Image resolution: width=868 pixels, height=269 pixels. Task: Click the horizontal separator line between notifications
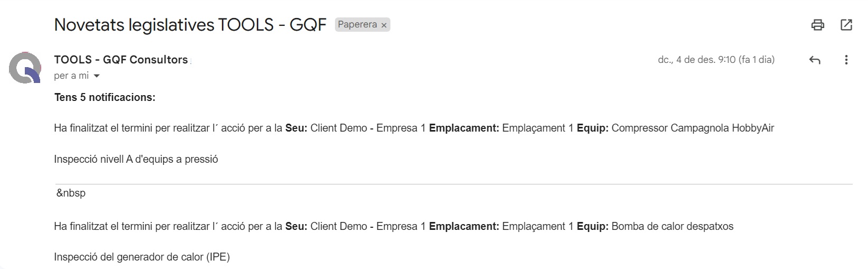click(x=454, y=184)
